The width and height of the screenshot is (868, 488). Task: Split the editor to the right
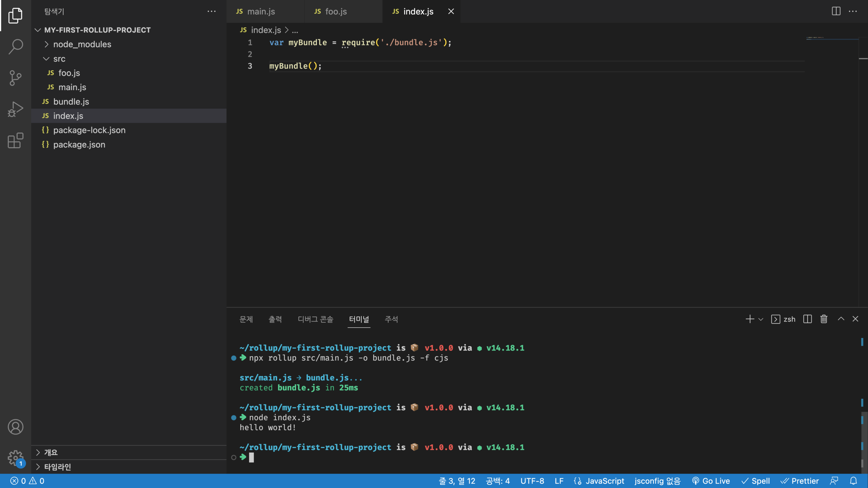(836, 11)
